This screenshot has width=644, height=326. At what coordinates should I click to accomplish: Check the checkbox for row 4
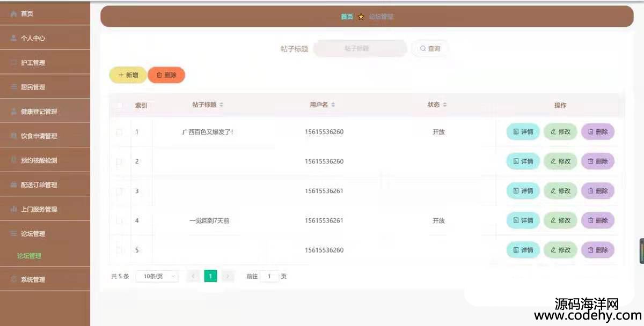tap(119, 220)
